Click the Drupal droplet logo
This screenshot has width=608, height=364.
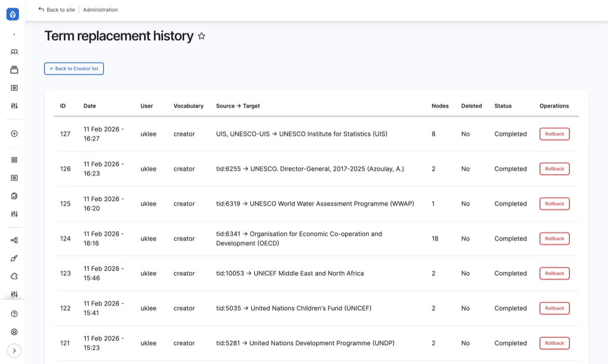(13, 14)
